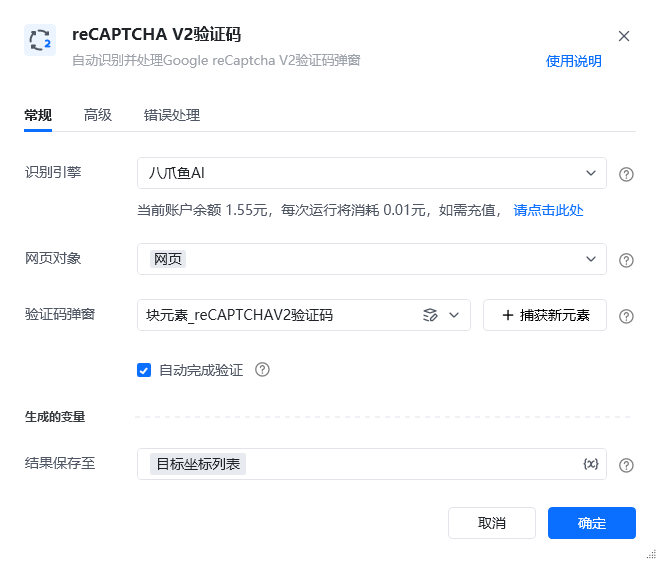The height and width of the screenshot is (563, 660).
Task: Open the 错误处理 tab
Action: [x=172, y=115]
